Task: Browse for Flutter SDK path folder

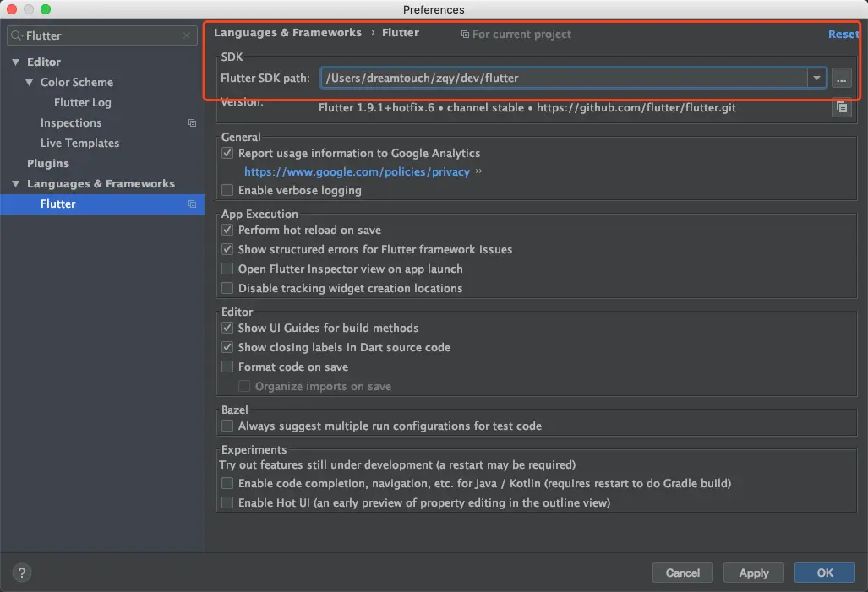Action: point(842,79)
